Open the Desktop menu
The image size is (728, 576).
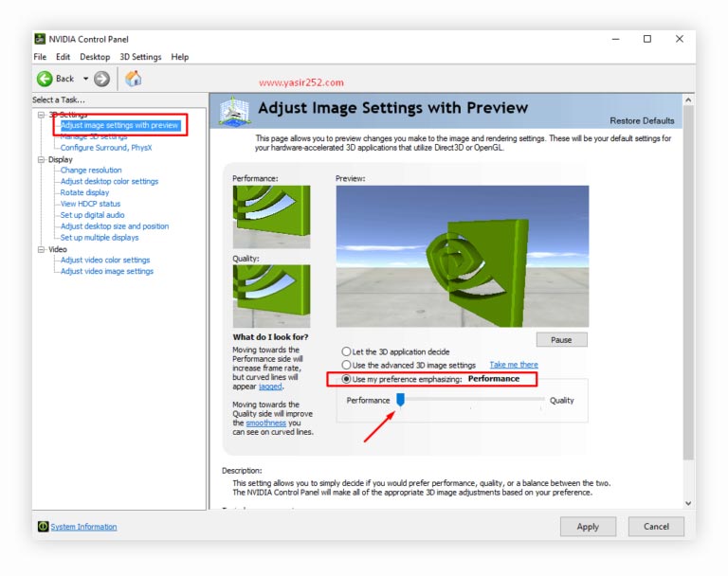(95, 57)
